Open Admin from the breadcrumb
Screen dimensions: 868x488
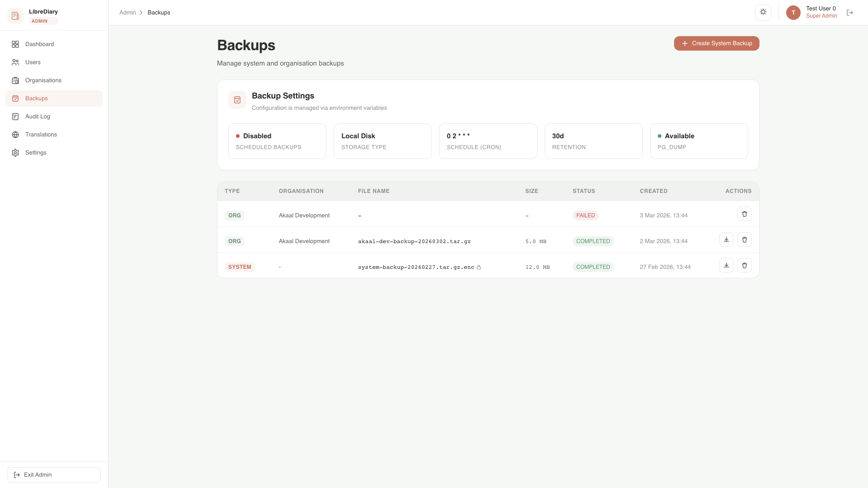tap(127, 12)
